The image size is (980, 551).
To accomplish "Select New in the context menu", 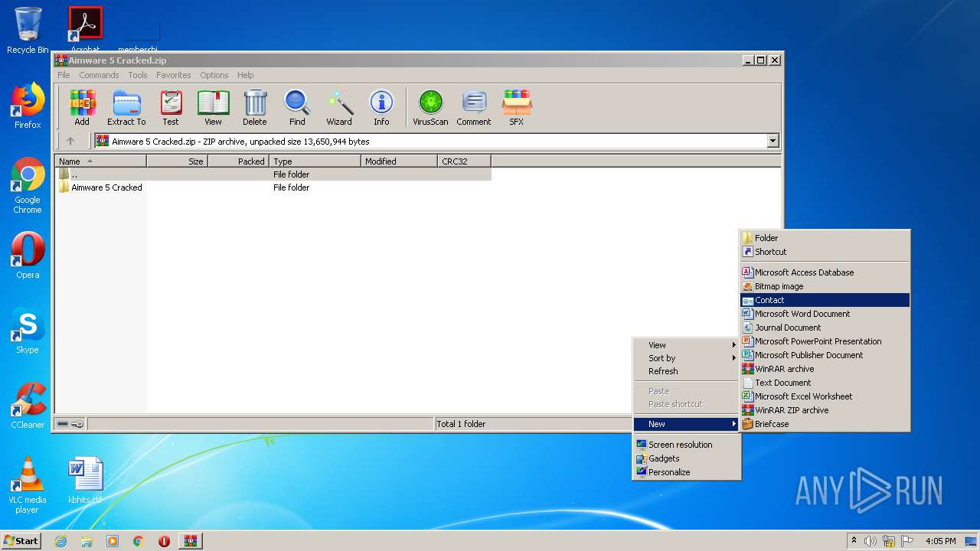I will 686,424.
